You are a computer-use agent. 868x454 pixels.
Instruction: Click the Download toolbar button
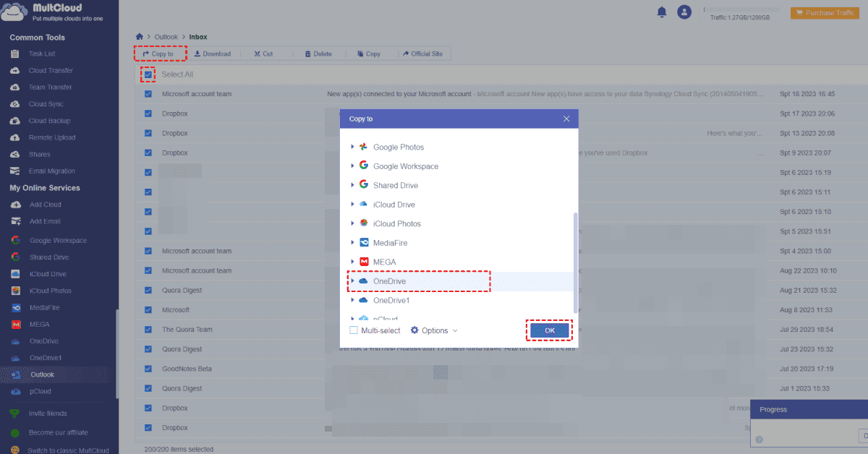213,53
